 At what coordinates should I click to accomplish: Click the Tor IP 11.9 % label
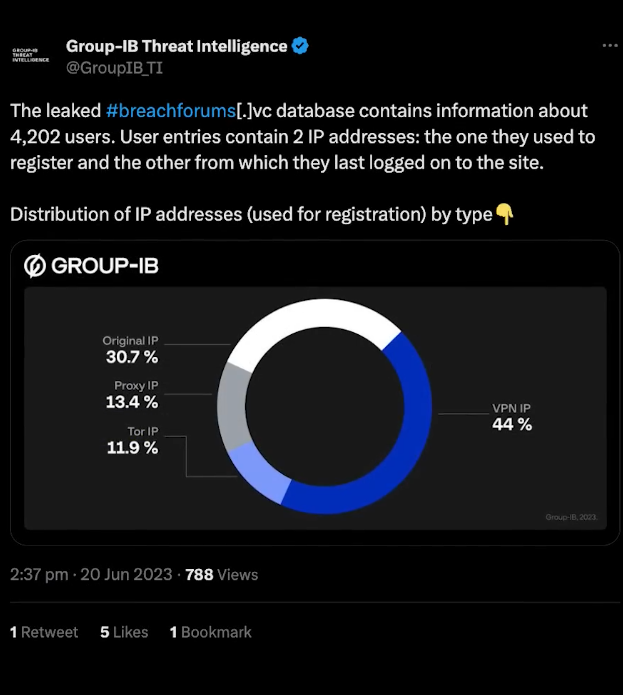coord(132,440)
